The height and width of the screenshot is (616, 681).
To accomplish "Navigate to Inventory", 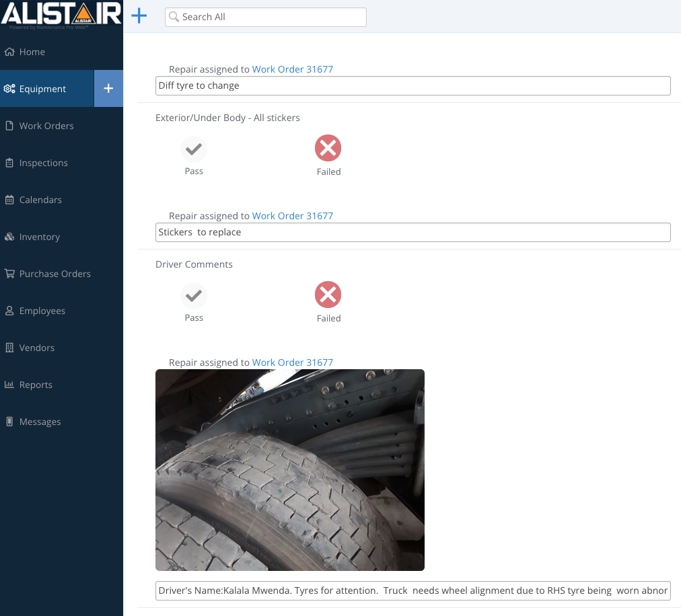I will click(x=39, y=237).
